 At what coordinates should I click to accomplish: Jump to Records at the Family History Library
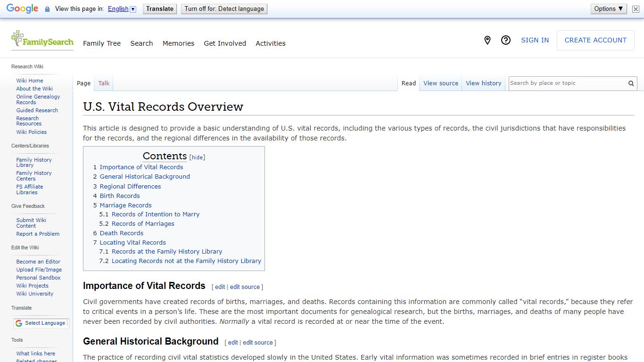[x=167, y=251]
